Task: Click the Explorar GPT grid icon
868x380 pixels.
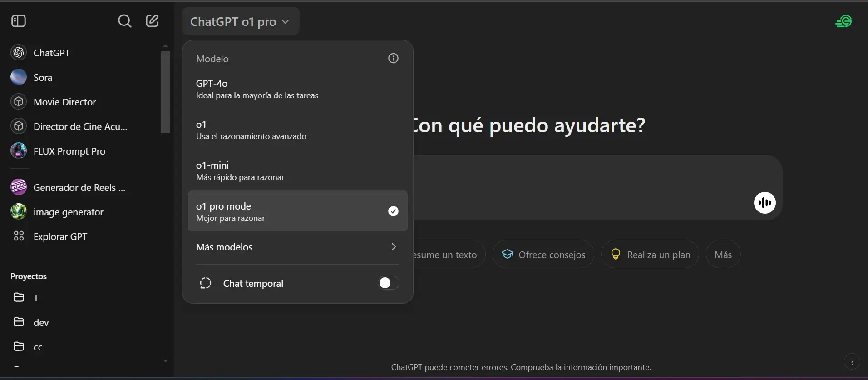Action: click(x=19, y=236)
